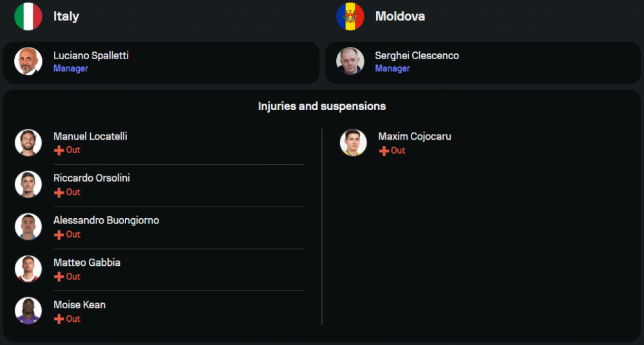The image size is (644, 345).
Task: Select the Moise Kean name
Action: coord(79,304)
